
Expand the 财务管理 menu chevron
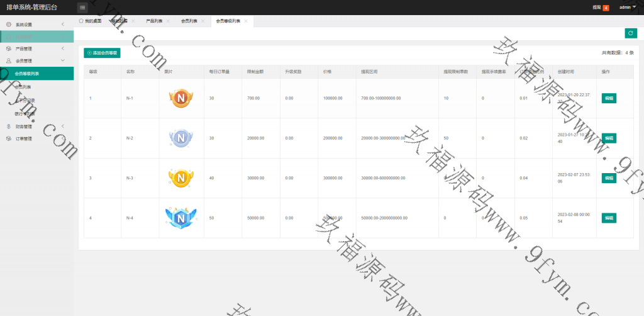click(x=63, y=126)
